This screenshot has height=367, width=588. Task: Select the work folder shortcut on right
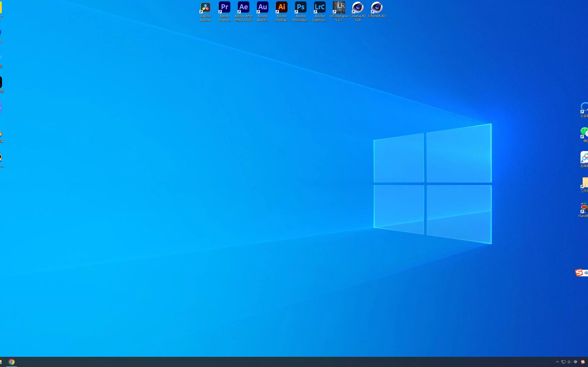pyautogui.click(x=584, y=183)
